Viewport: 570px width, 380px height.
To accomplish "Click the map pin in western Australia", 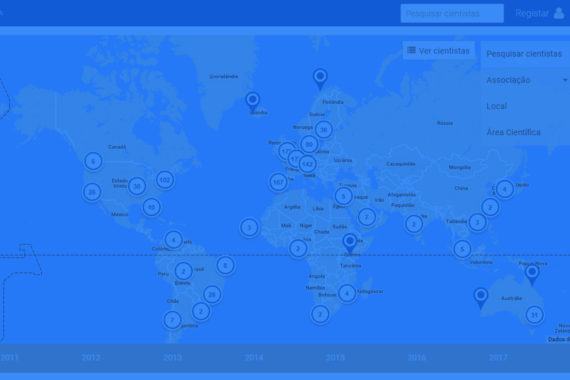I will tap(481, 298).
